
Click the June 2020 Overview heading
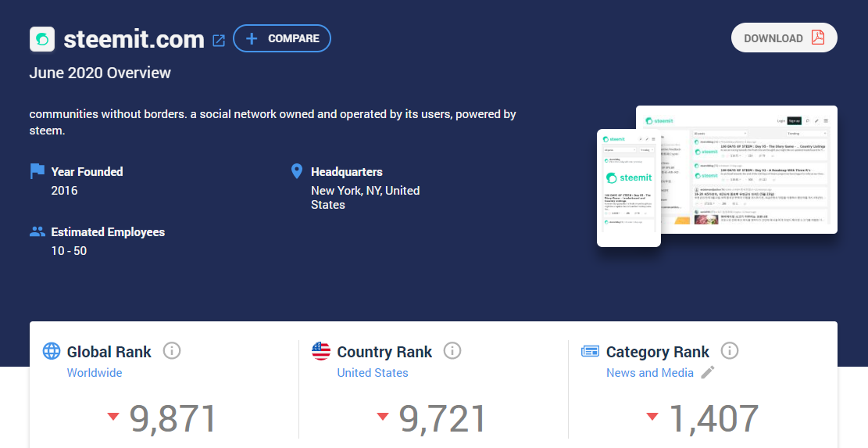(100, 73)
